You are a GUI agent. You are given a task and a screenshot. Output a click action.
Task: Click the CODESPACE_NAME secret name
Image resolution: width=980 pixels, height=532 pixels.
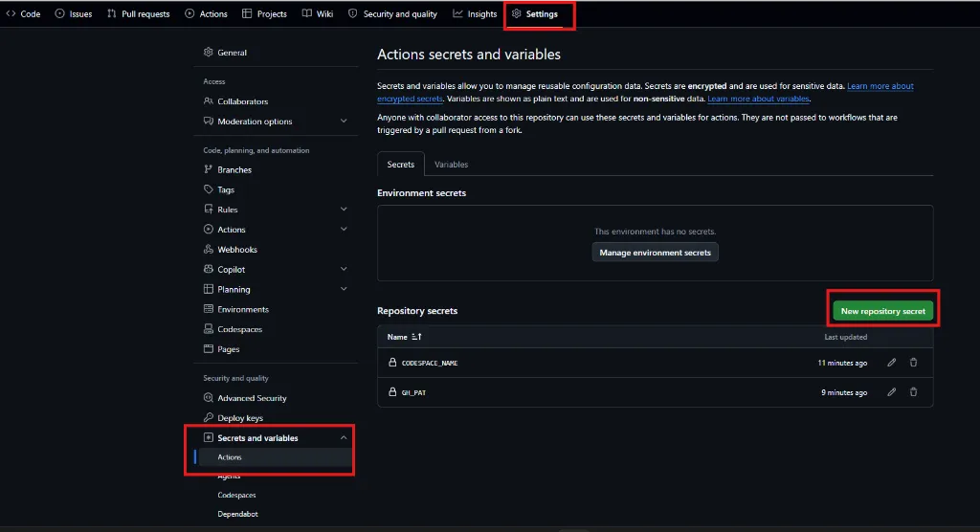pyautogui.click(x=430, y=363)
